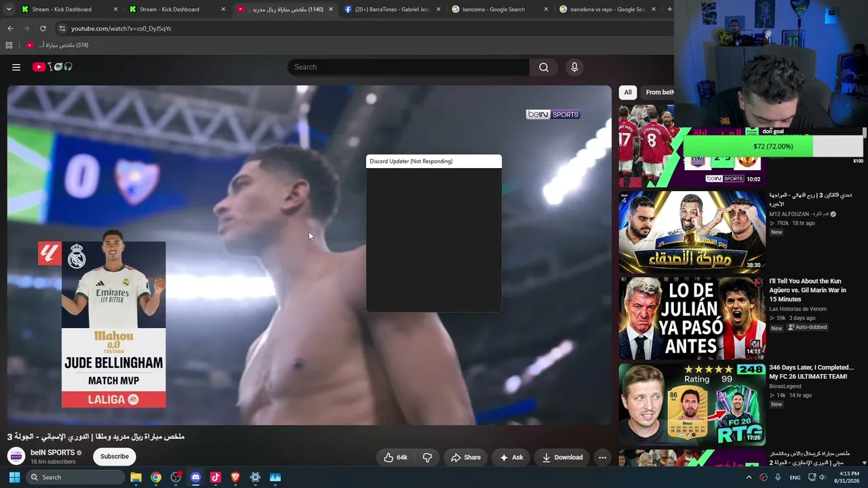Viewport: 868px width, 488px height.
Task: Click the address bar URL
Action: coord(121,28)
